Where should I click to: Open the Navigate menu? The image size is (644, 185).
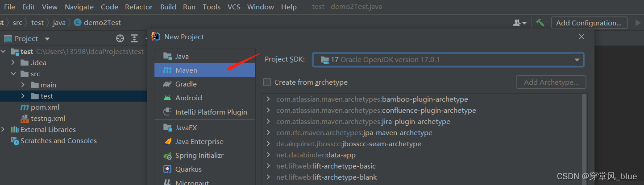coord(79,7)
